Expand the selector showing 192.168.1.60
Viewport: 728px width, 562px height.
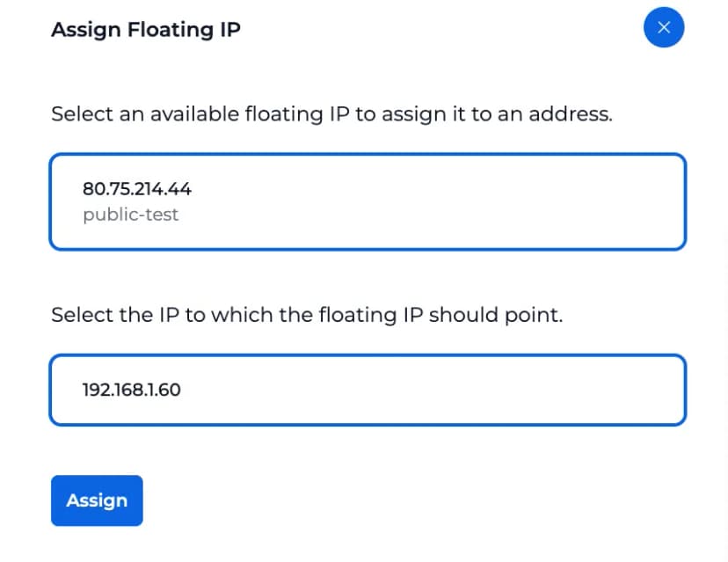pos(368,390)
